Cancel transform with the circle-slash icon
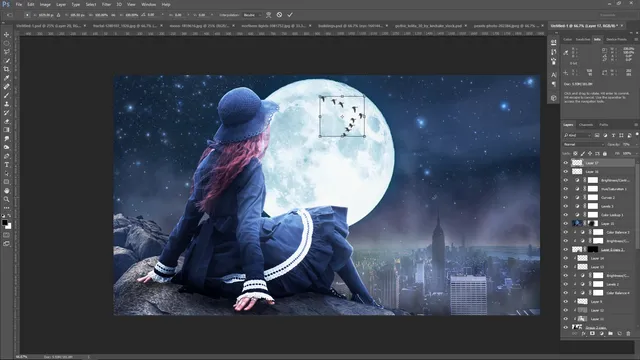The image size is (640, 360). pos(279,15)
